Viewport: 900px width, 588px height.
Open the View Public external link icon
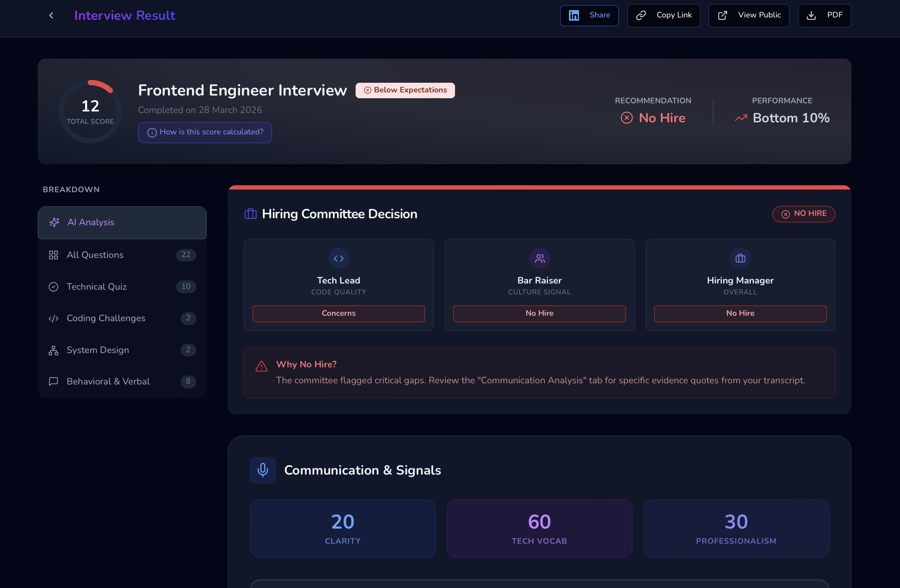(722, 15)
